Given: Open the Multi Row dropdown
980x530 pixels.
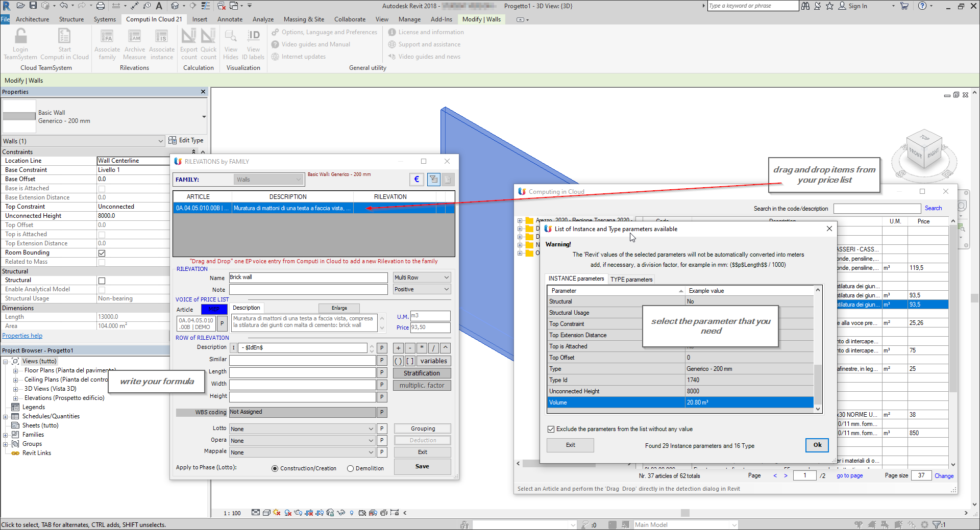Looking at the screenshot, I should pos(422,277).
